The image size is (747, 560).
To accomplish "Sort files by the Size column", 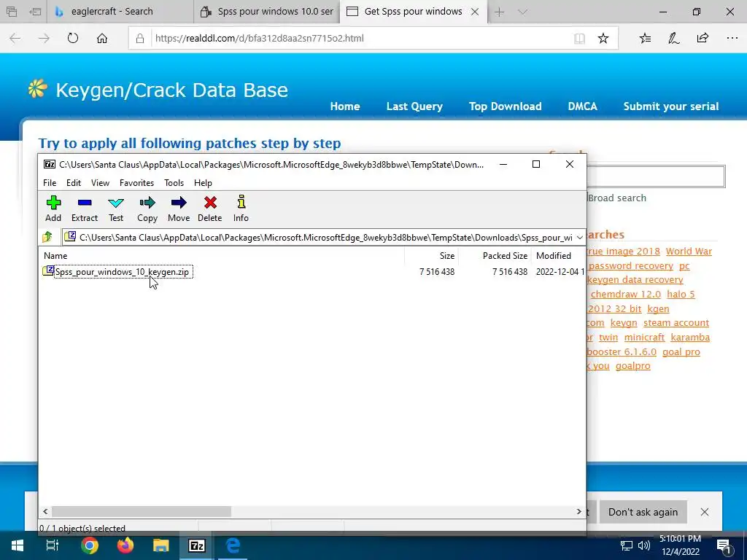I will pos(447,256).
